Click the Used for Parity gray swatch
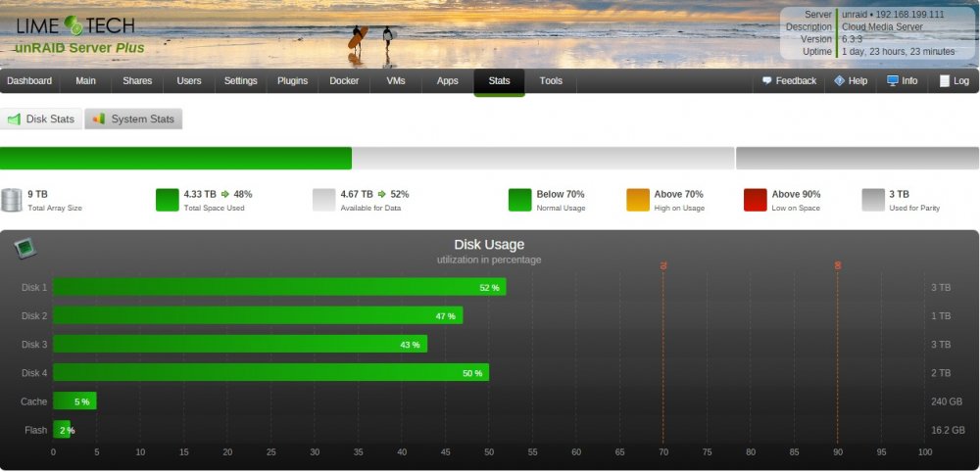Viewport: 980px width, 472px height. (872, 200)
